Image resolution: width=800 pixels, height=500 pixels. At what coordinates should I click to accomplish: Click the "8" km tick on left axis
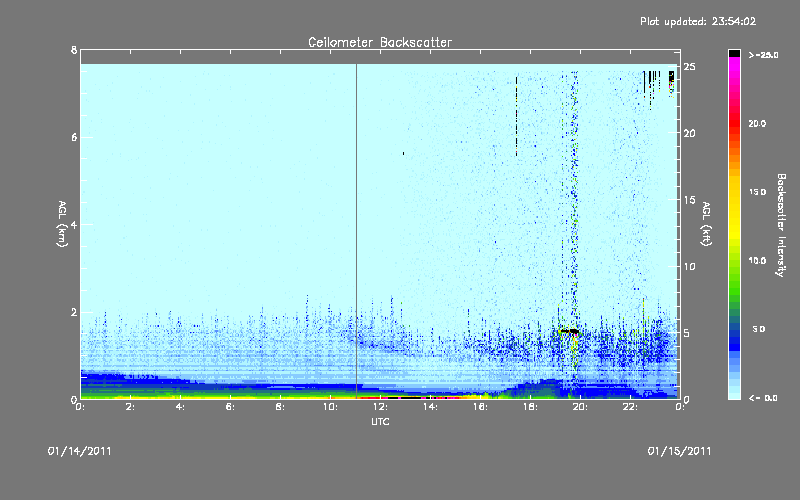(x=74, y=50)
